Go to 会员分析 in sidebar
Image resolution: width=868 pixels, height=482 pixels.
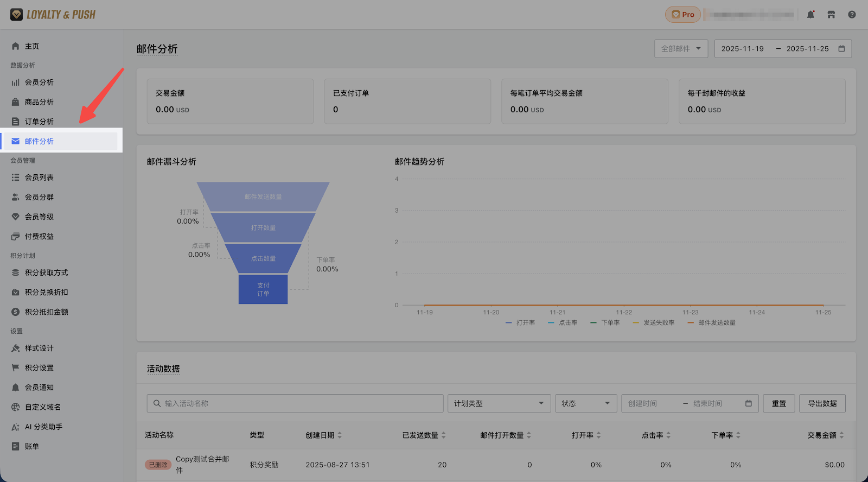click(x=39, y=83)
